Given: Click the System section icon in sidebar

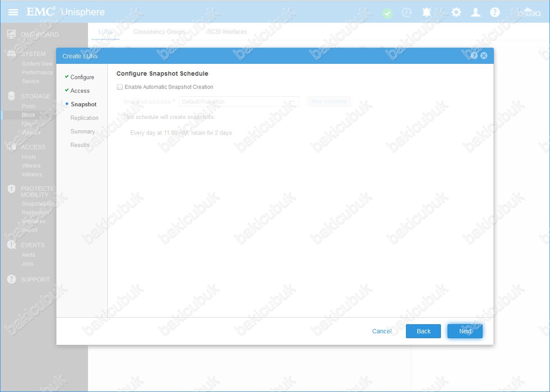Looking at the screenshot, I should point(12,54).
